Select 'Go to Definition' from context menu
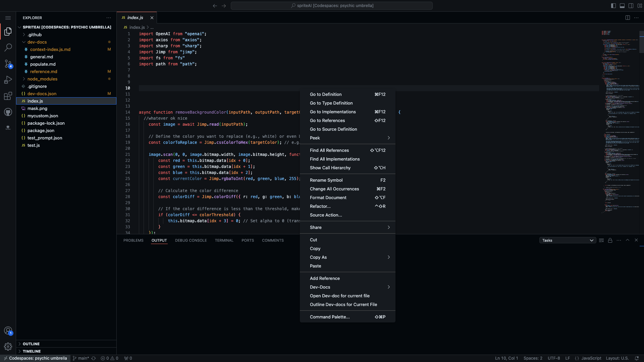Image resolution: width=644 pixels, height=362 pixels. coord(326,94)
